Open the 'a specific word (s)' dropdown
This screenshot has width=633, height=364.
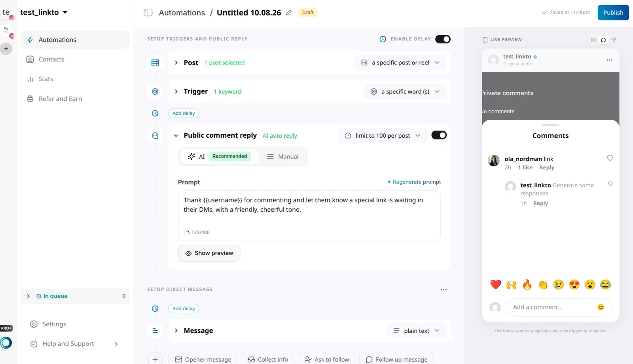pos(405,91)
